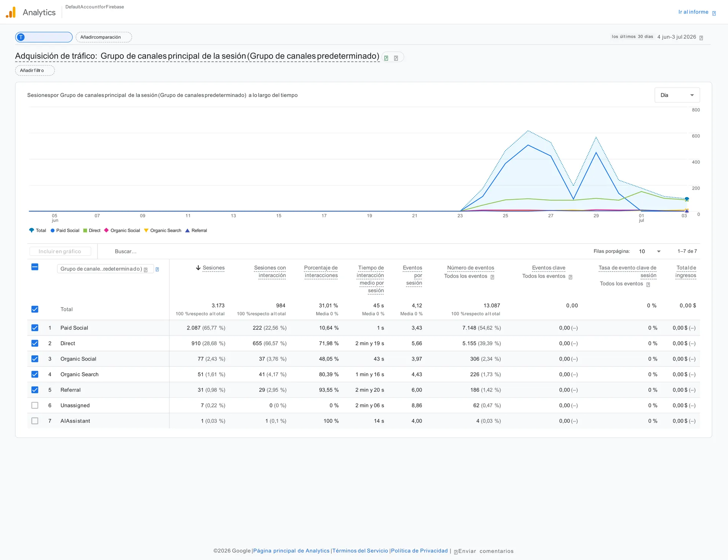
Task: Open the Grupo de canale dimension dropdown
Action: click(x=105, y=269)
